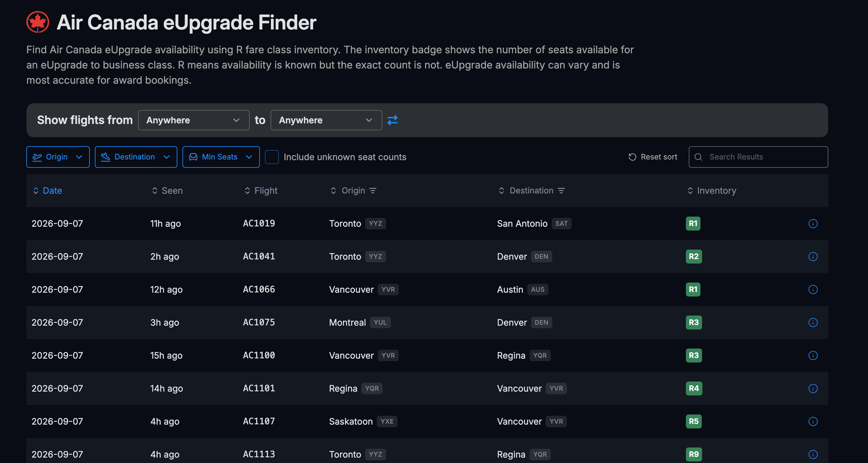Screen dimensions: 868x463
Task: Click the R3 inventory badge for AC1075
Action: click(694, 322)
